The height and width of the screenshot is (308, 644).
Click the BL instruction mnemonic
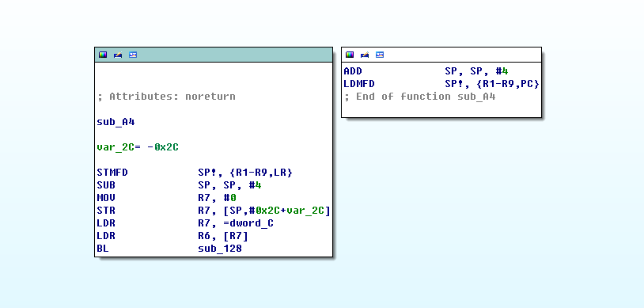pos(103,249)
